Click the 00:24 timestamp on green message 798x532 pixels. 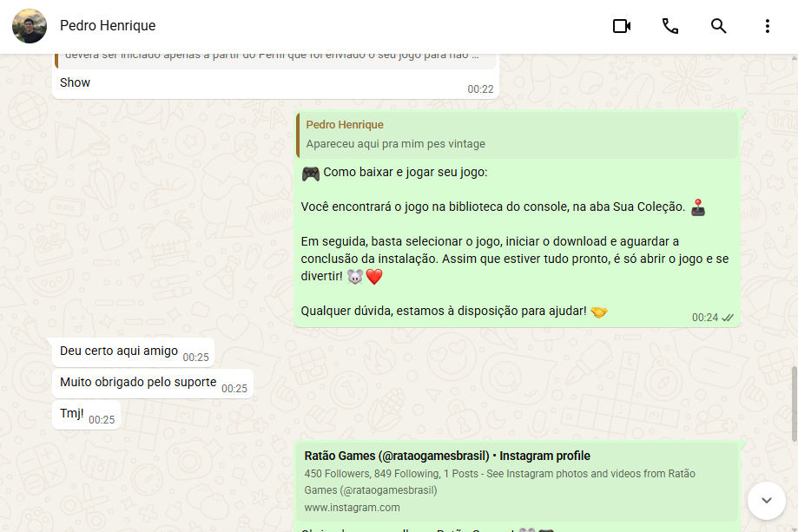[705, 318]
